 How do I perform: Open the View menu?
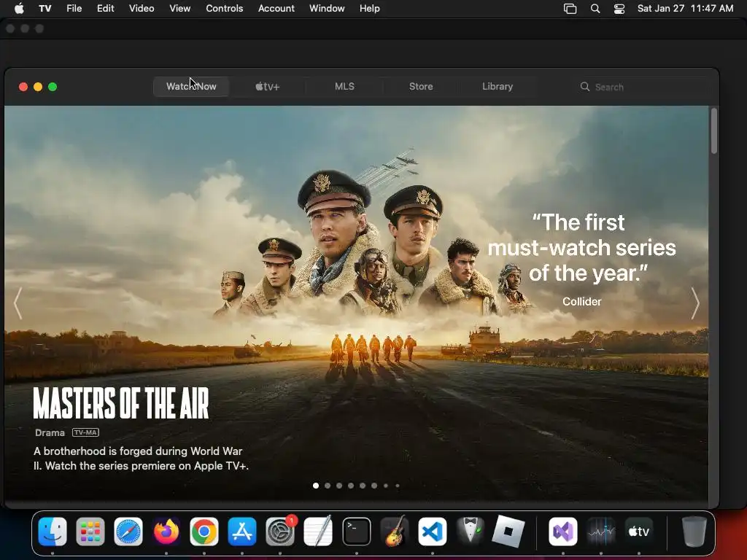coord(179,8)
